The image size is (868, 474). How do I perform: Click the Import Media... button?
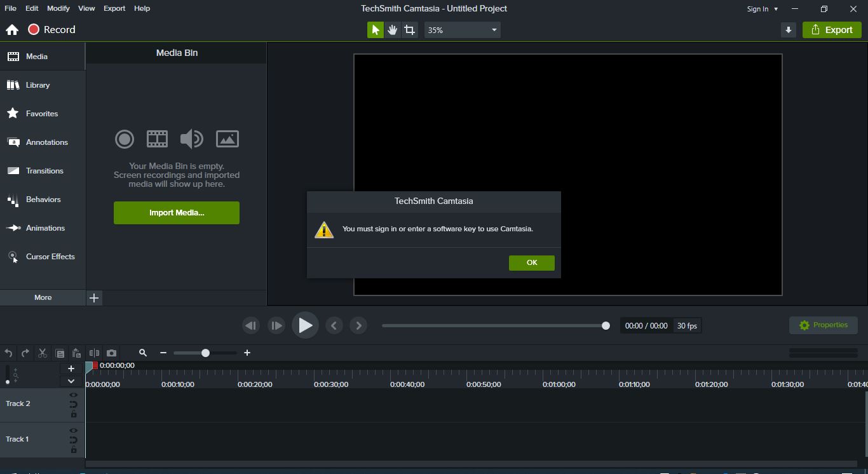177,213
